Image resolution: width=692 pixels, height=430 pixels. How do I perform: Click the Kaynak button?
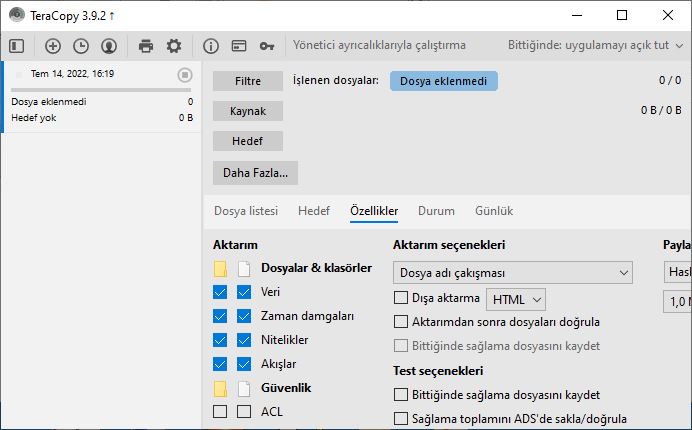248,111
